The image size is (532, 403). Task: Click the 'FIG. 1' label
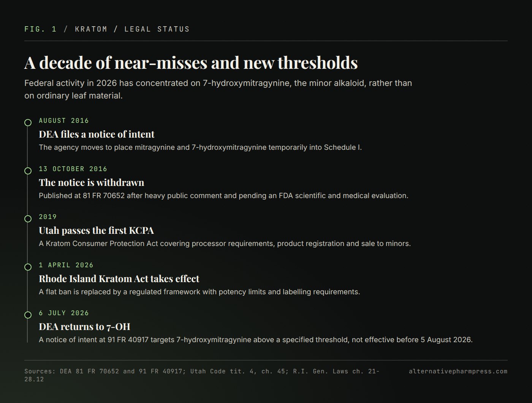(x=41, y=29)
